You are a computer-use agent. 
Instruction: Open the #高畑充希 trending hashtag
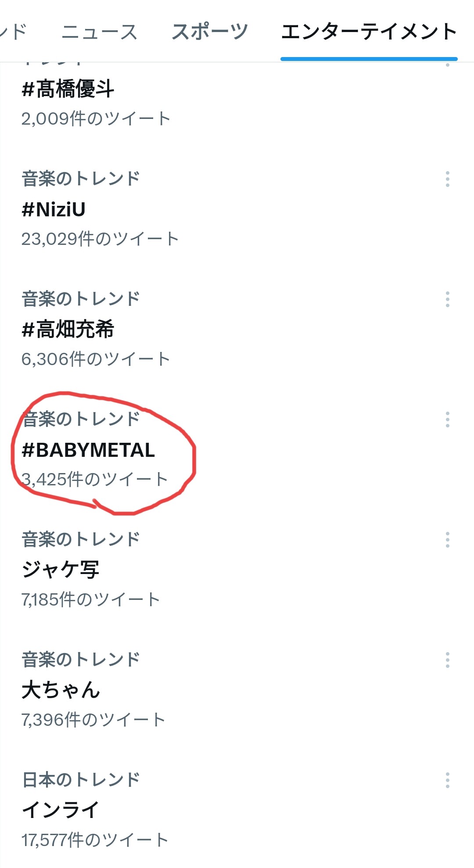coord(68,330)
